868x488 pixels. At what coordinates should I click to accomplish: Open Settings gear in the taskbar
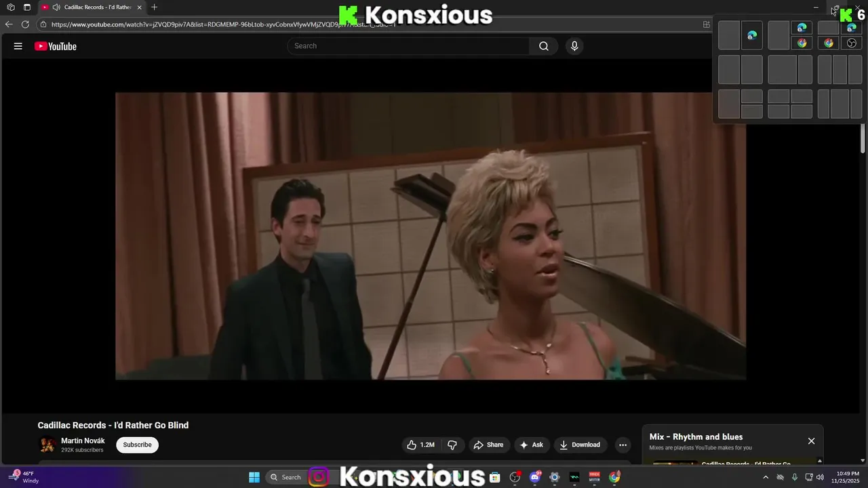coord(555,477)
